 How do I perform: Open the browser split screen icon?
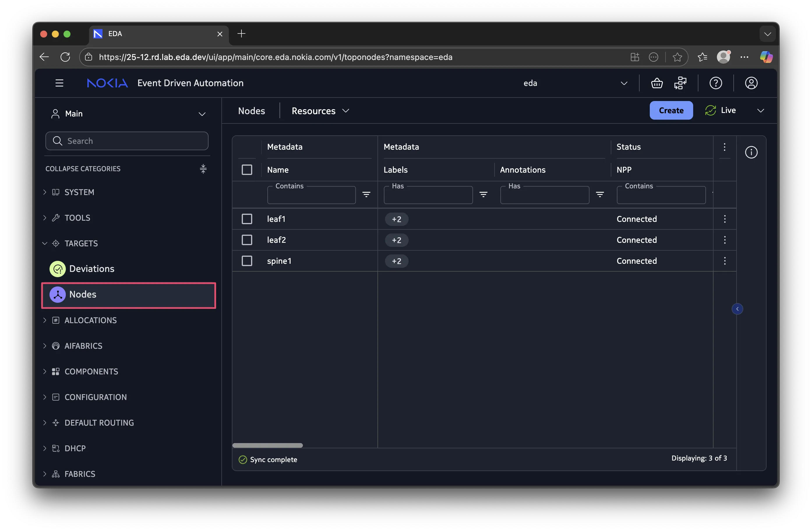tap(635, 57)
